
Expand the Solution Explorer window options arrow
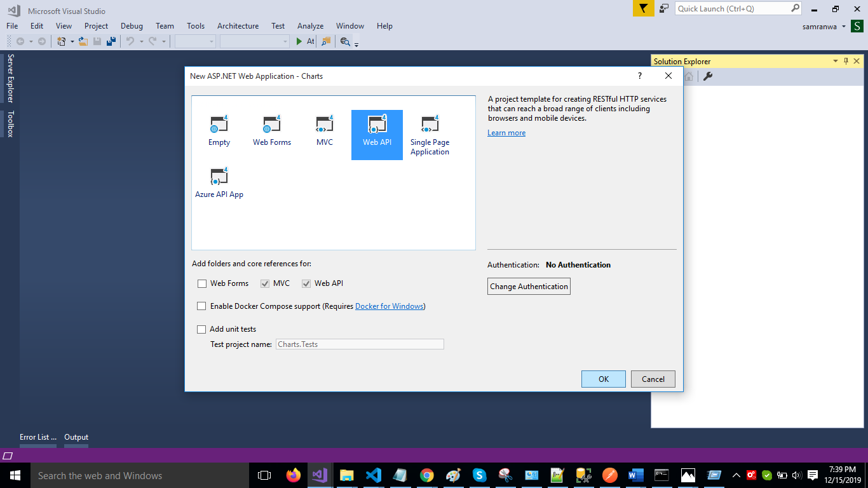(836, 62)
